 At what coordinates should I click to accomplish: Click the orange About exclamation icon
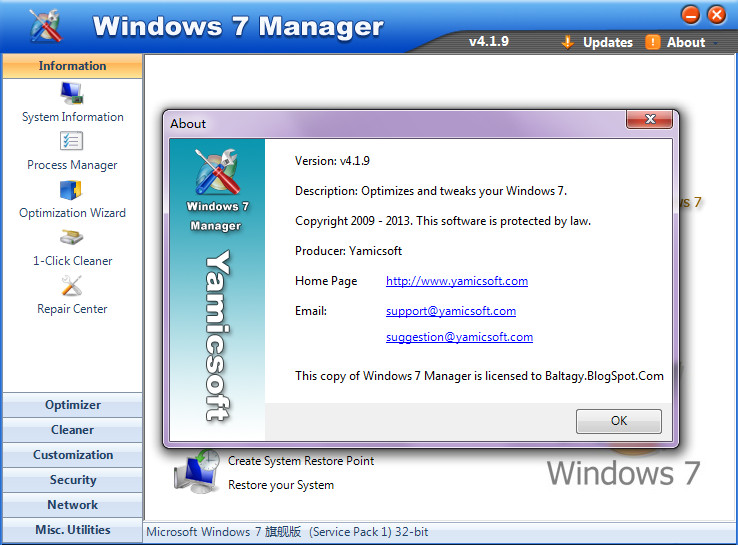[x=652, y=42]
